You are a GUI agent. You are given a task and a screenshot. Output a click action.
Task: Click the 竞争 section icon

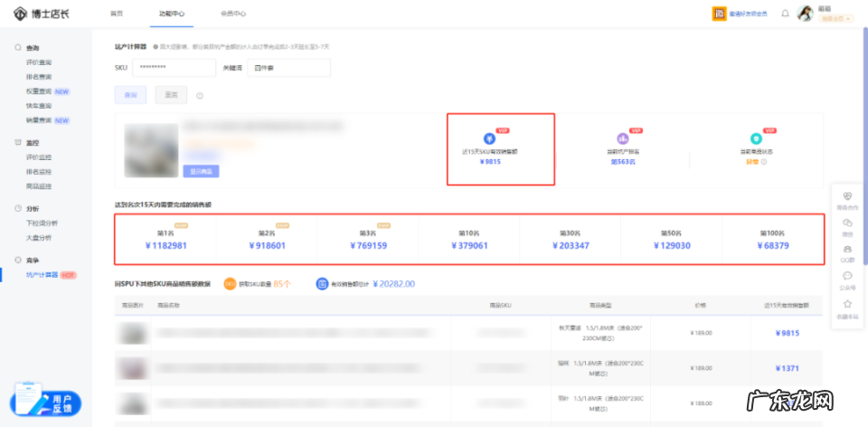click(18, 261)
